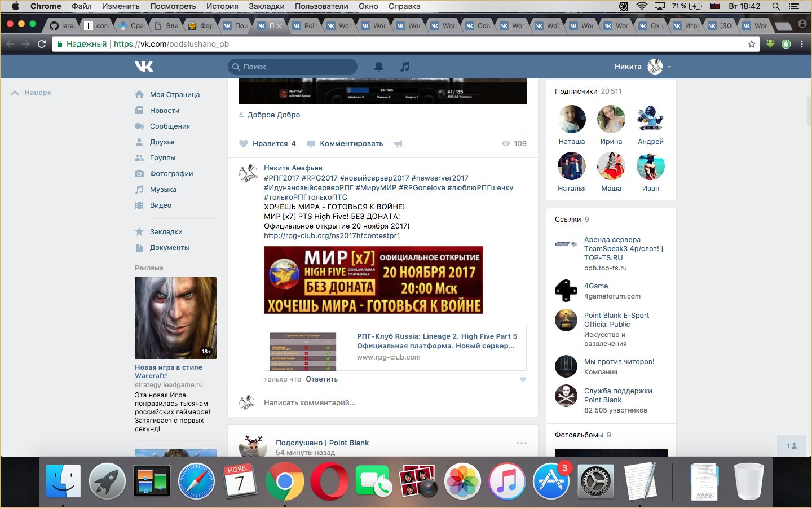
Task: Click the VK logo in header
Action: coord(144,67)
